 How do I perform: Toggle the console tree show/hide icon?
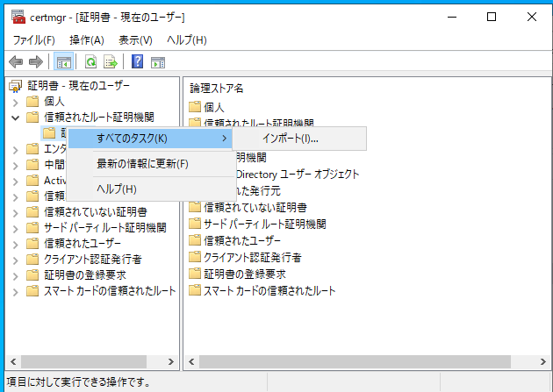click(64, 62)
